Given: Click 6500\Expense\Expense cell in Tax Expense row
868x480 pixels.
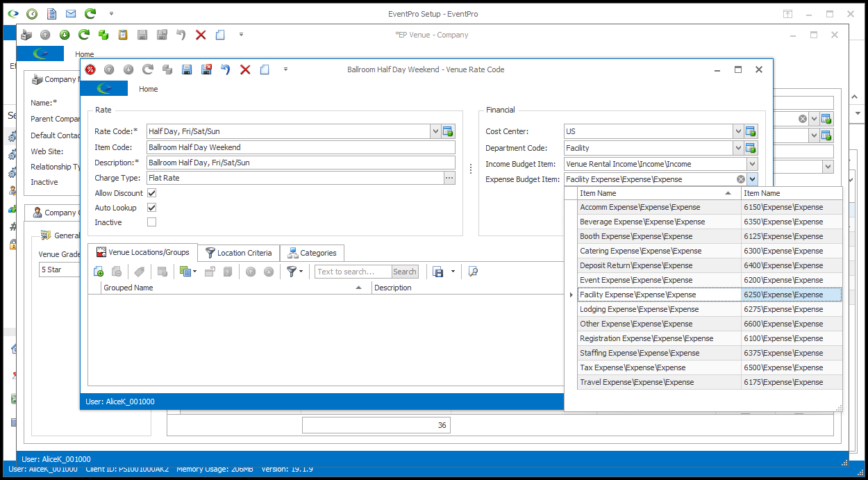Looking at the screenshot, I should point(792,367).
